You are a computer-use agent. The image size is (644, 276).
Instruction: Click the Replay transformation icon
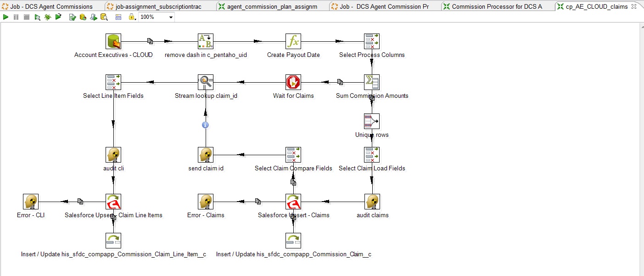click(58, 17)
